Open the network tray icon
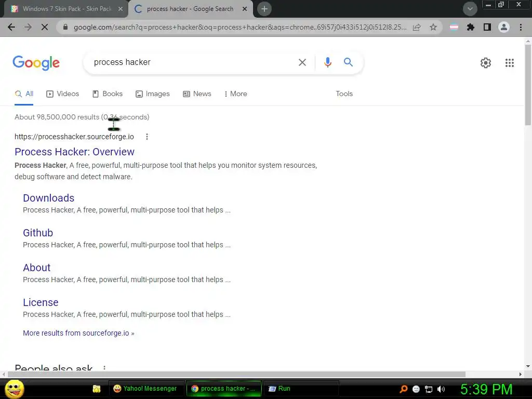 tap(429, 389)
